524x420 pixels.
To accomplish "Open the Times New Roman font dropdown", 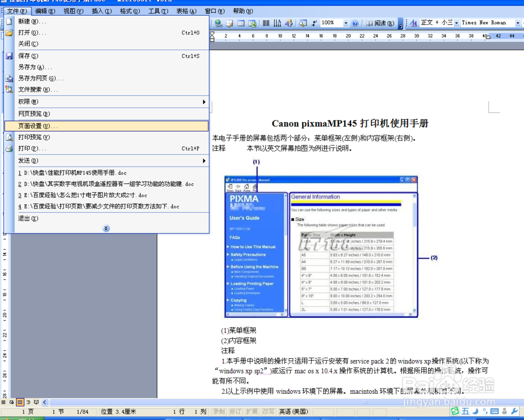I will click(518, 23).
